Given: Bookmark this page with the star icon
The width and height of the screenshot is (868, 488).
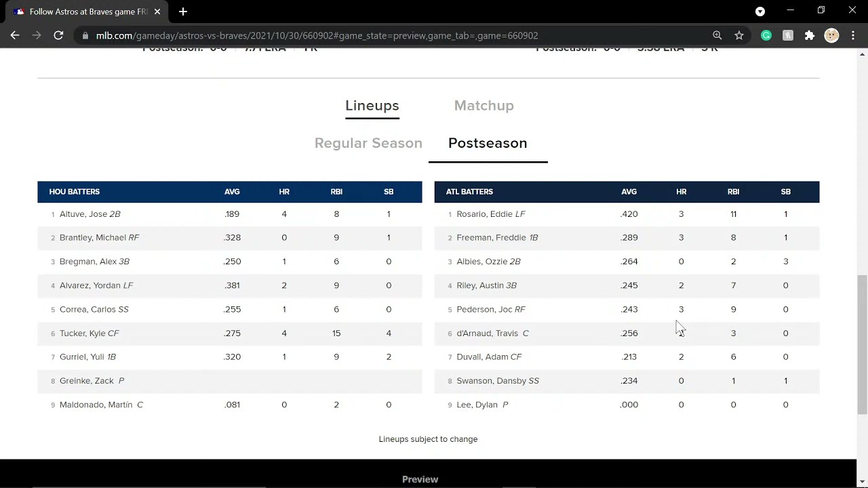Looking at the screenshot, I should [x=739, y=35].
